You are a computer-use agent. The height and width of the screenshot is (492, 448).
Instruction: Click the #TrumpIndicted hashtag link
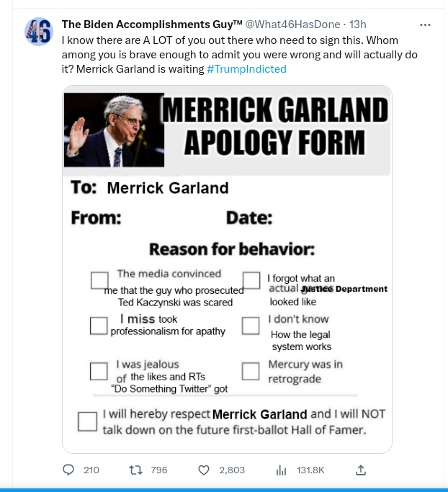tap(246, 69)
